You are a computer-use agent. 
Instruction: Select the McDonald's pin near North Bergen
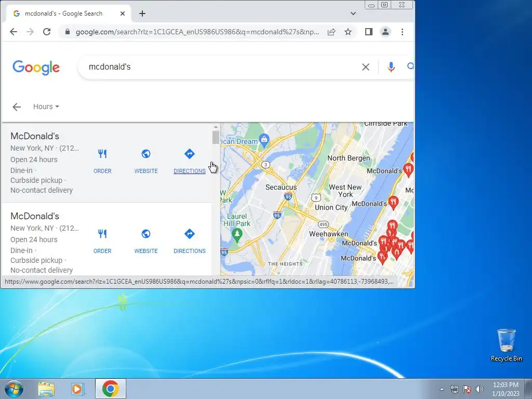408,169
